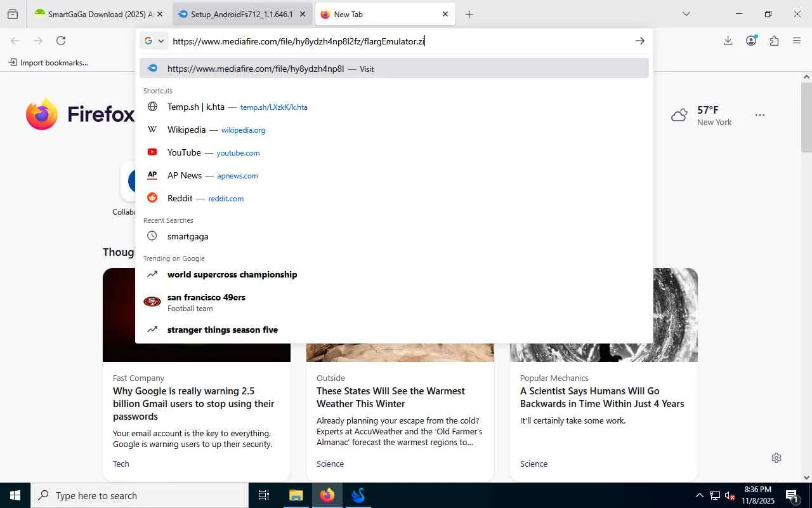The width and height of the screenshot is (812, 508).
Task: Click Import bookmarks in the bookmarks bar
Action: click(x=48, y=62)
